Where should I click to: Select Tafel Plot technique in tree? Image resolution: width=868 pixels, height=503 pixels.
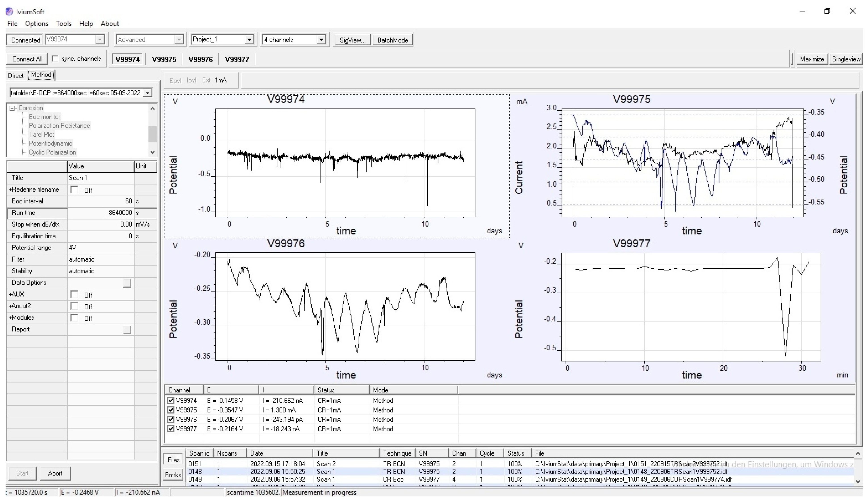pyautogui.click(x=41, y=134)
